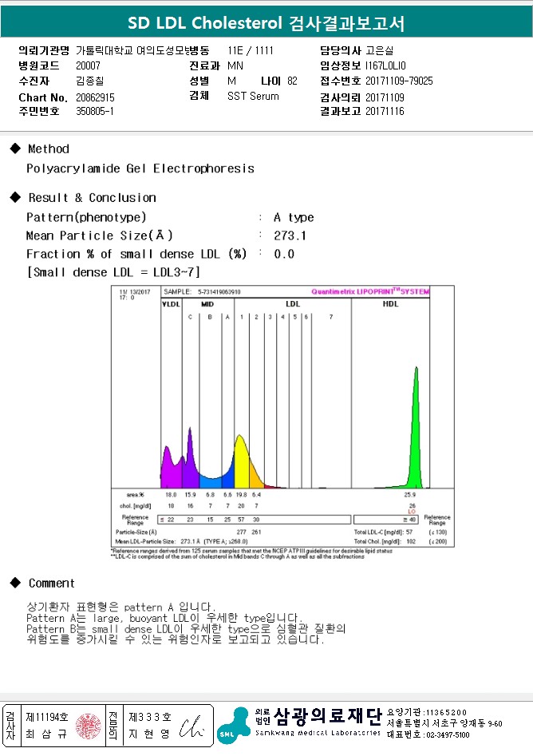Viewport: 533px width, 756px height.
Task: Select the ward value '11E / 1111'
Action: (251, 50)
